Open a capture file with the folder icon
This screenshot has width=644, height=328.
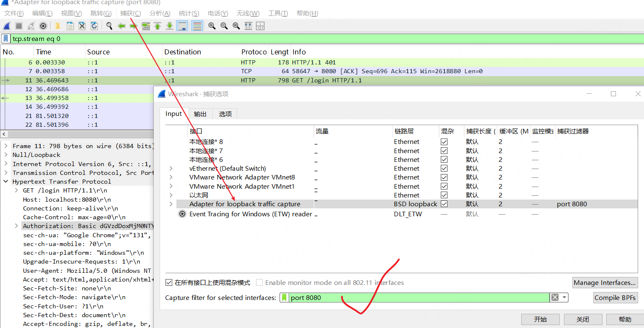[x=58, y=26]
